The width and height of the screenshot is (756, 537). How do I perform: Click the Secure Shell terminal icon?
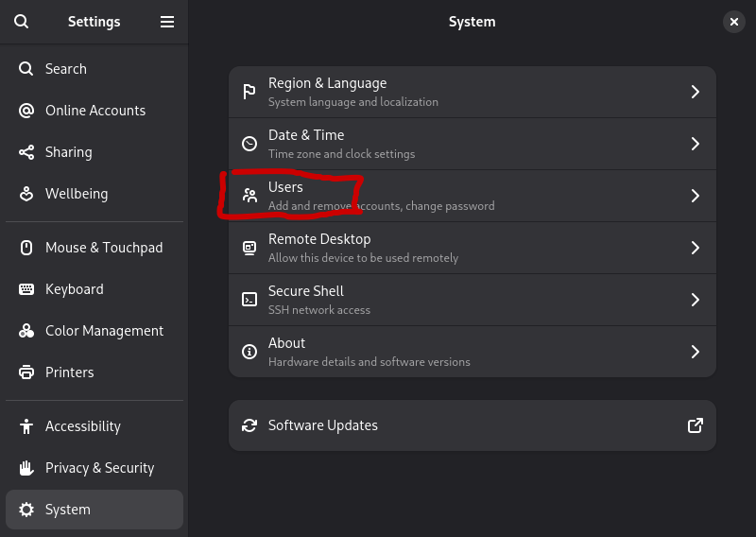[x=249, y=300]
